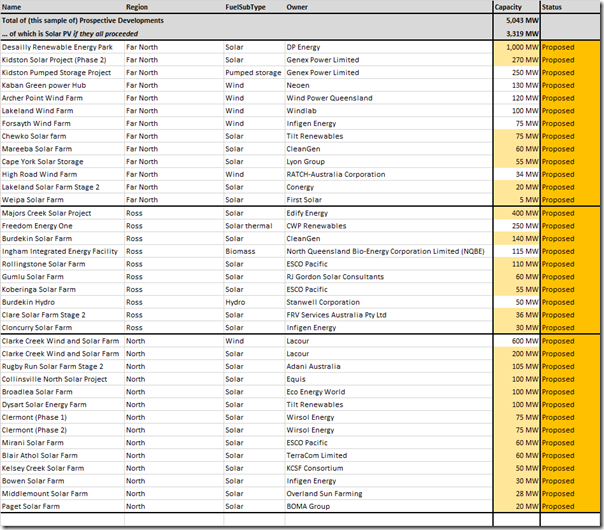604x530 pixels.
Task: Select the Solar thermal fuel type cell
Action: pyautogui.click(x=254, y=226)
